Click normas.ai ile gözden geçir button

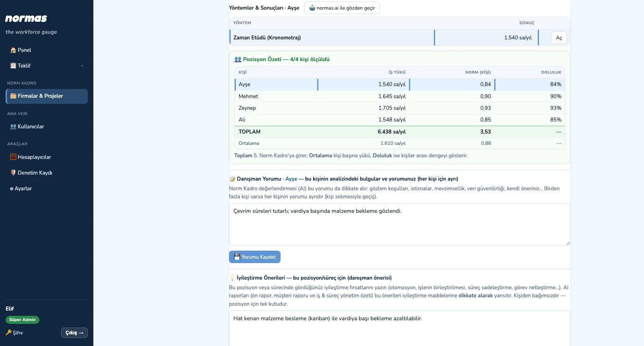pos(342,8)
